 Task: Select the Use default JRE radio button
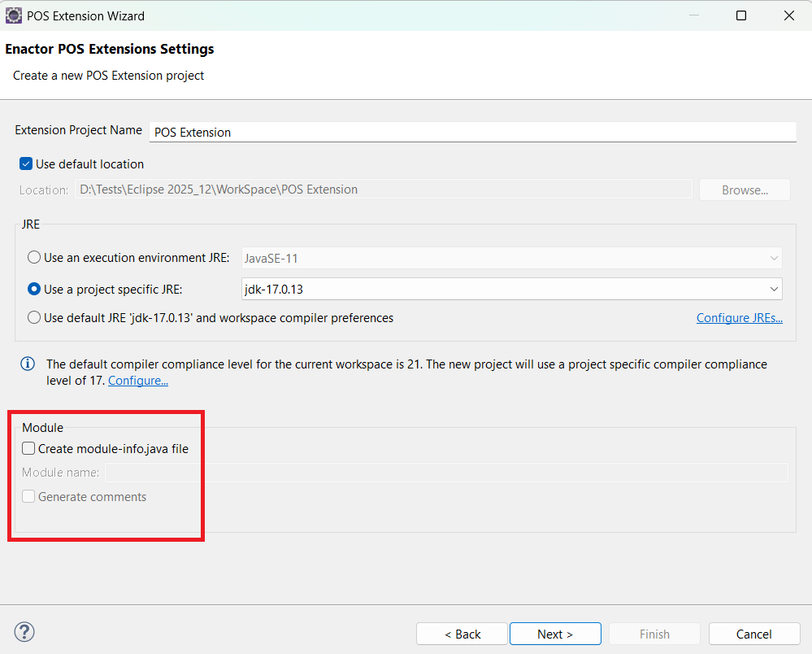[x=34, y=318]
